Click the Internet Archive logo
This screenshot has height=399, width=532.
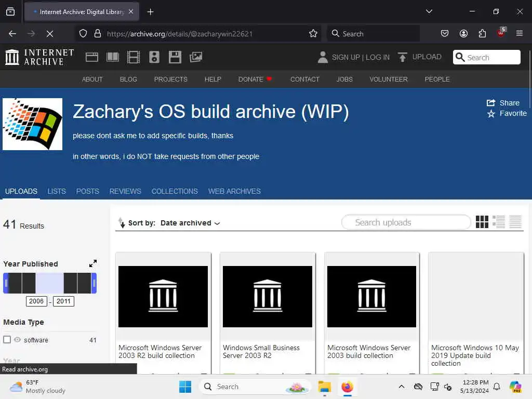point(39,57)
